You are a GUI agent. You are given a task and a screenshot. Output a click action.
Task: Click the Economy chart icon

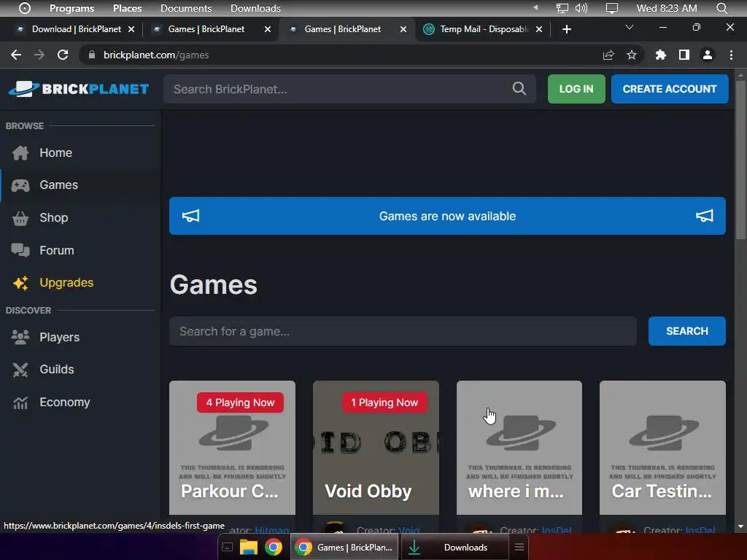(x=20, y=402)
